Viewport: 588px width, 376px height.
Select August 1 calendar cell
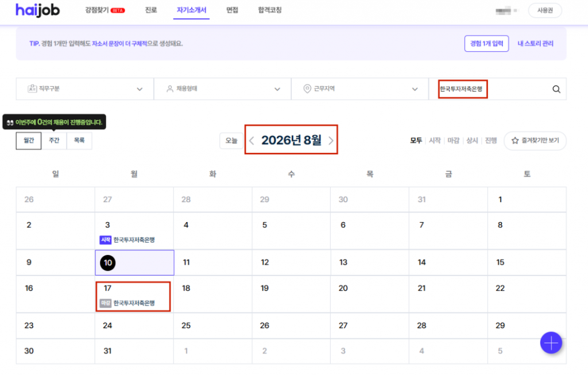coord(527,199)
